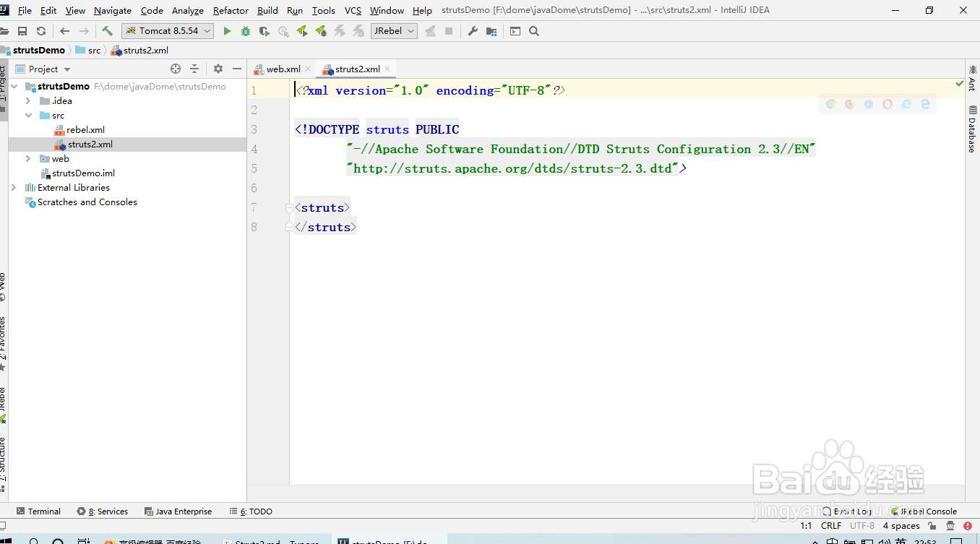980x544 pixels.
Task: Click the Save All toolbar icon
Action: (x=22, y=31)
